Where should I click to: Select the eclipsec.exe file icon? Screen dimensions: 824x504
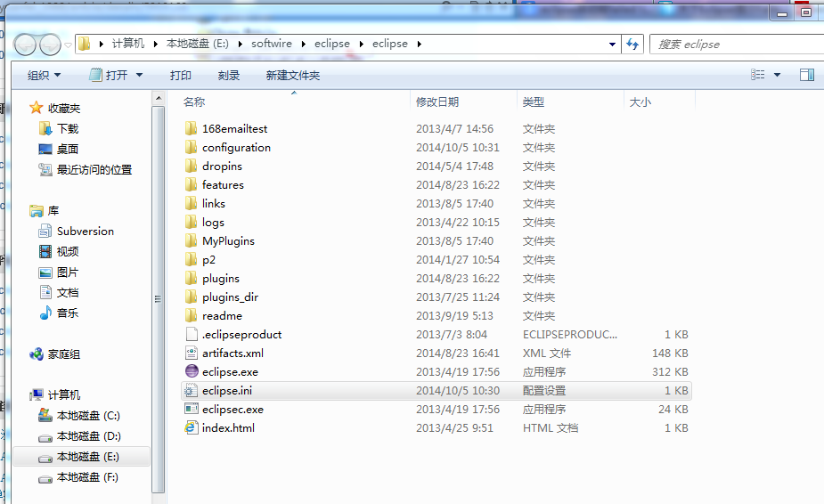coord(192,409)
